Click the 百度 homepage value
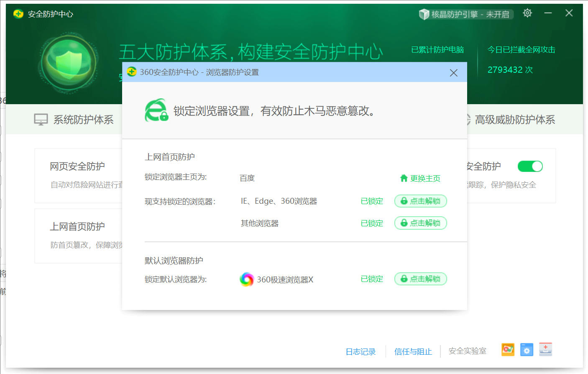The width and height of the screenshot is (588, 374). click(247, 178)
